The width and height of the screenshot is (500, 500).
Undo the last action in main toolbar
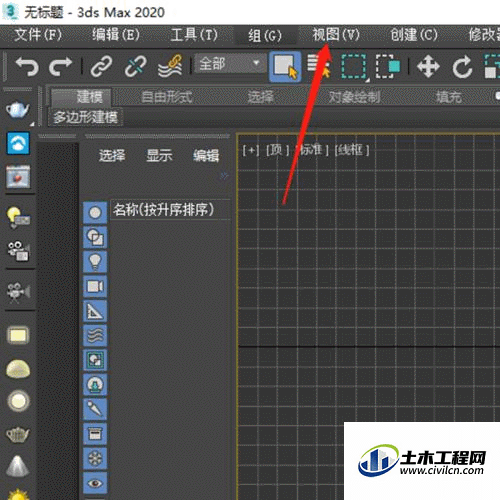pos(27,66)
